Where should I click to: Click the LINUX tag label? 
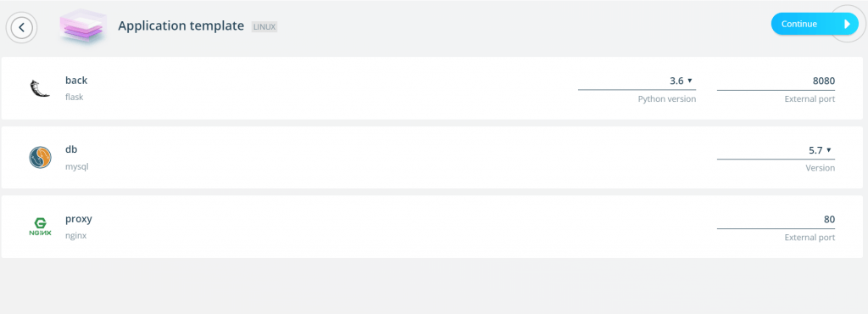[264, 26]
